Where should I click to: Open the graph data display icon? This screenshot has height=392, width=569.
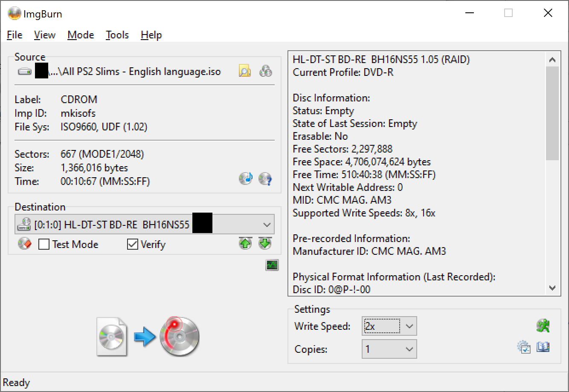pos(272,265)
